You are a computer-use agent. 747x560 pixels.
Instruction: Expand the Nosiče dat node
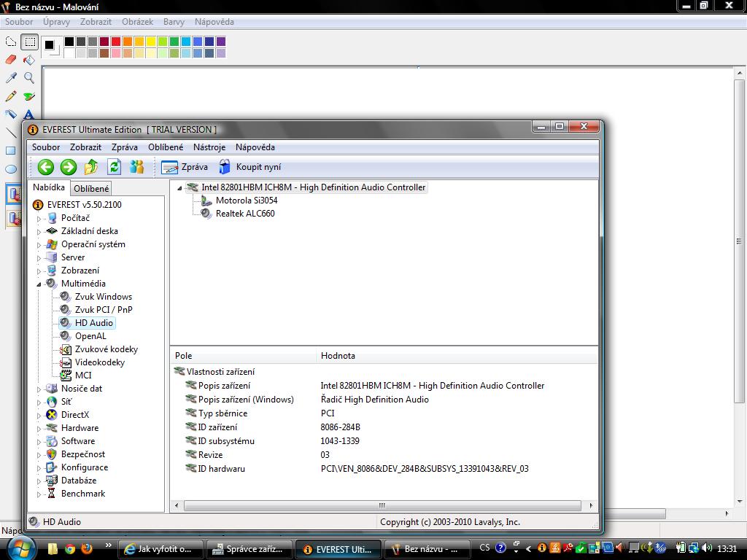pyautogui.click(x=39, y=389)
